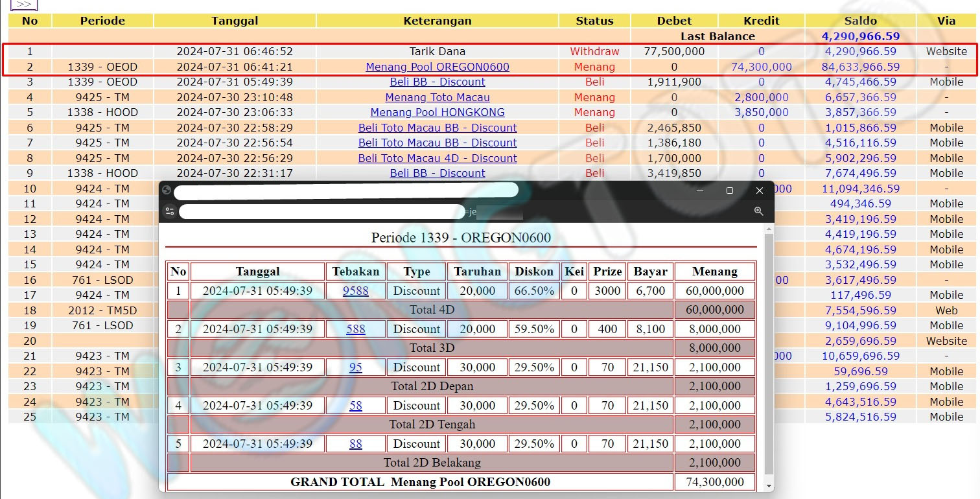Open Menang Toto Macau link
This screenshot has height=499, width=980.
[x=437, y=97]
